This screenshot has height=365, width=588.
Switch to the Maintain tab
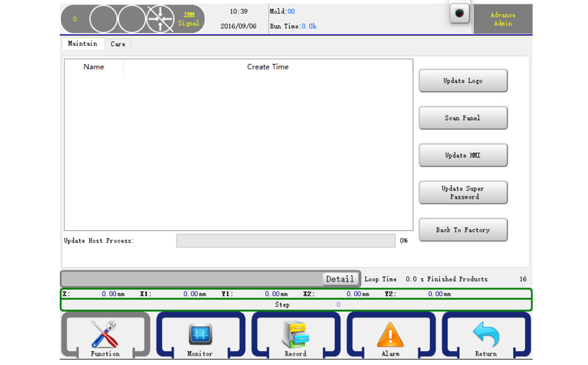tap(82, 44)
